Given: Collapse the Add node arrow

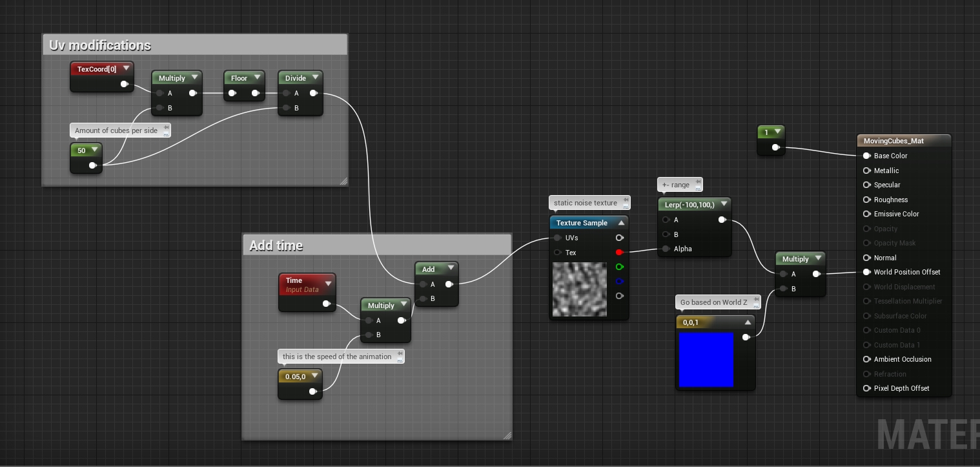Looking at the screenshot, I should (451, 269).
